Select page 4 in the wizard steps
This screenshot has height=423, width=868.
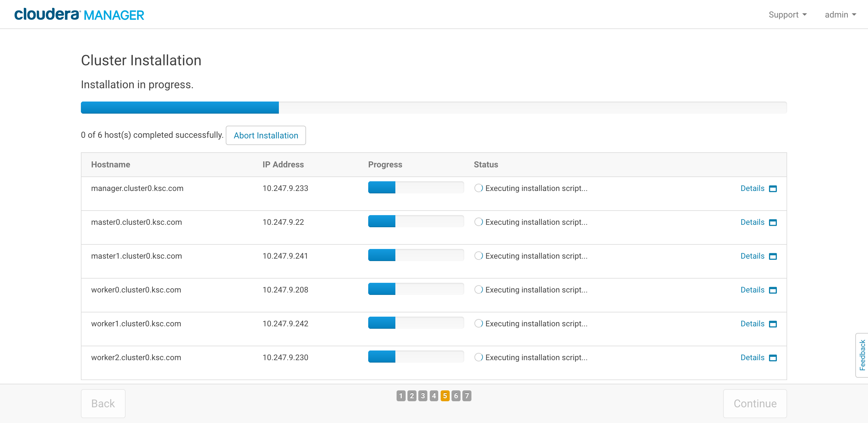(433, 396)
